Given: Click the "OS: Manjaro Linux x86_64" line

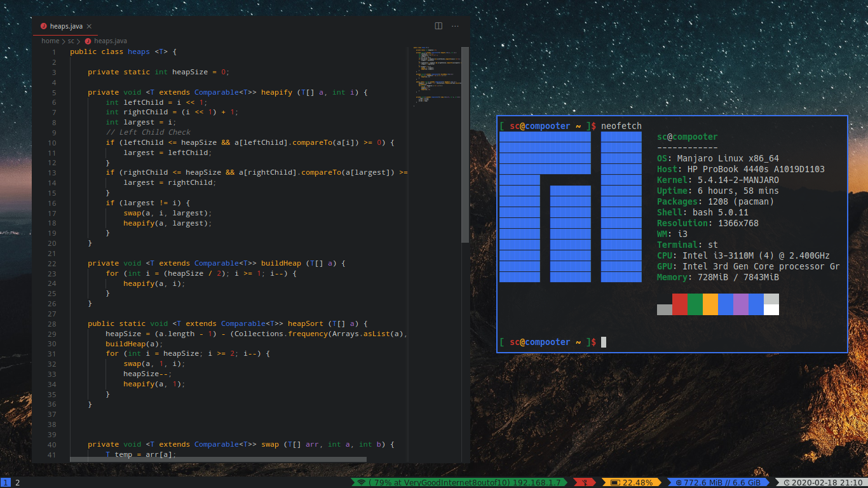Looking at the screenshot, I should click(718, 158).
